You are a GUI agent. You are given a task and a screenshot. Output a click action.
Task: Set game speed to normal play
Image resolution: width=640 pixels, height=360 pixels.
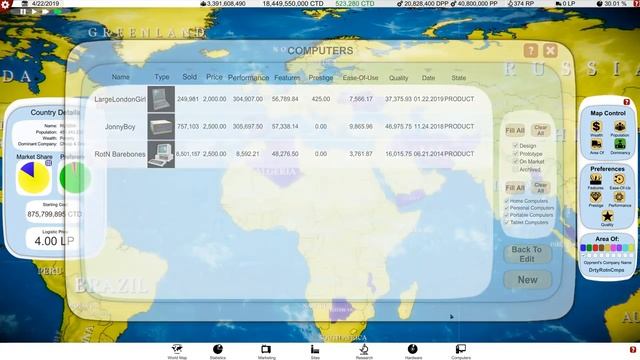point(34,12)
